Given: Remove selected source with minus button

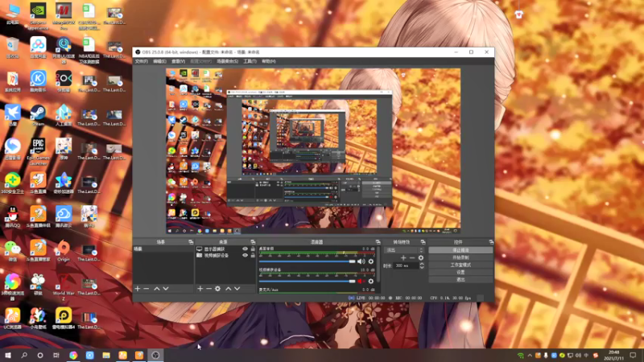Looking at the screenshot, I should (208, 289).
